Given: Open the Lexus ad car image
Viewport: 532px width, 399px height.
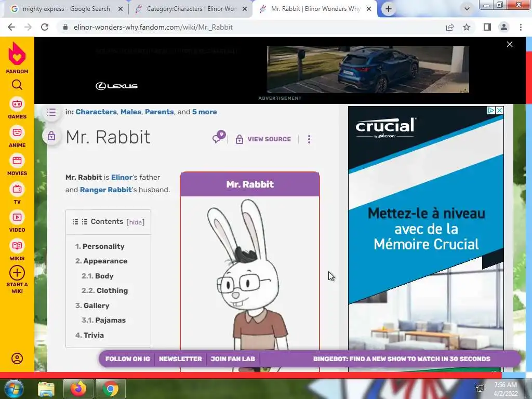Looking at the screenshot, I should click(x=368, y=70).
